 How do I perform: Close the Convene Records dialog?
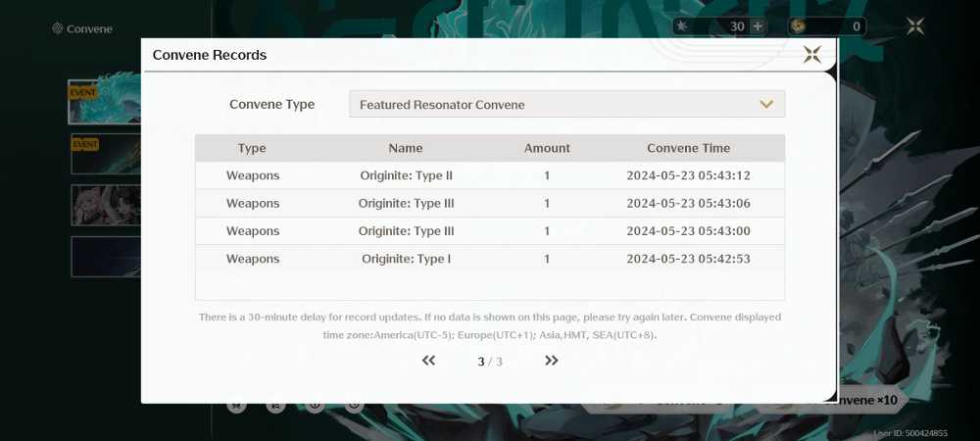pos(811,55)
